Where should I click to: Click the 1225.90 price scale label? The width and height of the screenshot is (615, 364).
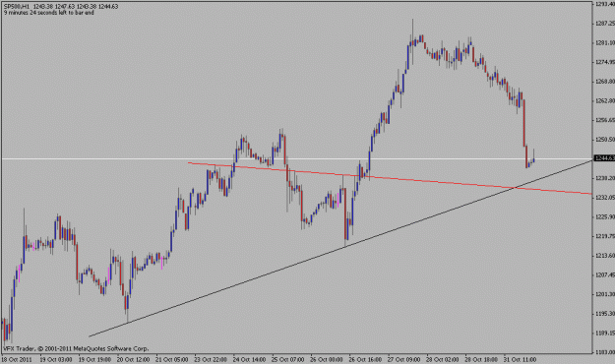click(x=605, y=216)
